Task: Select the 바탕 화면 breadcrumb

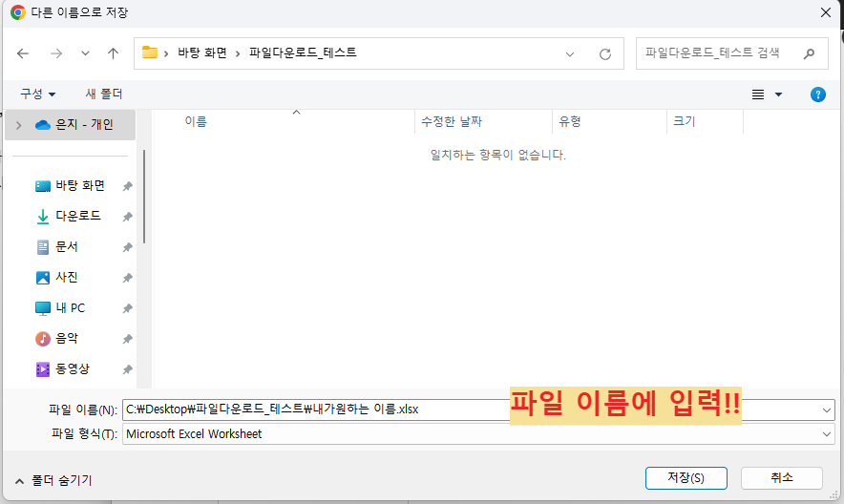Action: [x=201, y=52]
